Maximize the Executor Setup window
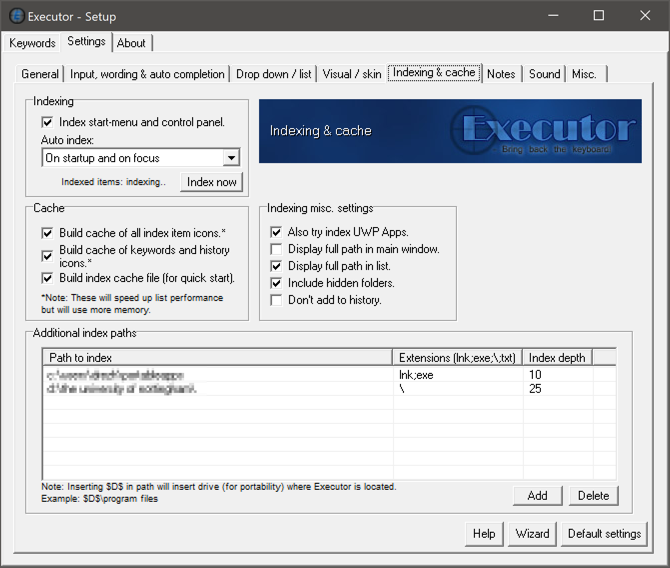 coord(599,16)
